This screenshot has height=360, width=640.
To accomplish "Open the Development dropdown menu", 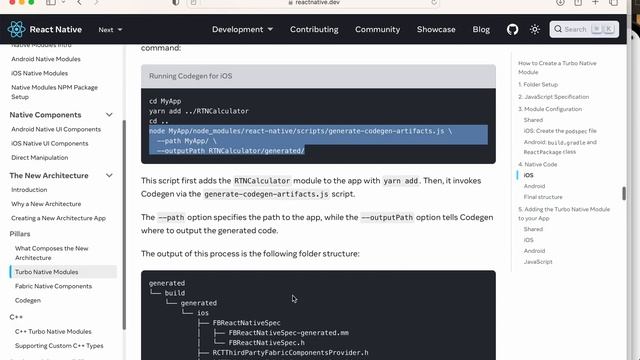I will click(242, 29).
